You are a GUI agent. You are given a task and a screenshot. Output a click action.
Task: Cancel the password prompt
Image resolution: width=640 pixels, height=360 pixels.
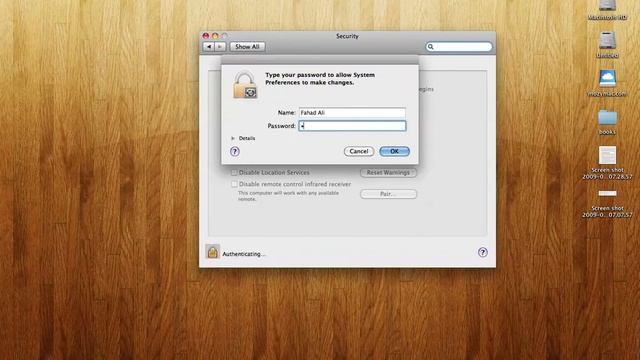359,151
